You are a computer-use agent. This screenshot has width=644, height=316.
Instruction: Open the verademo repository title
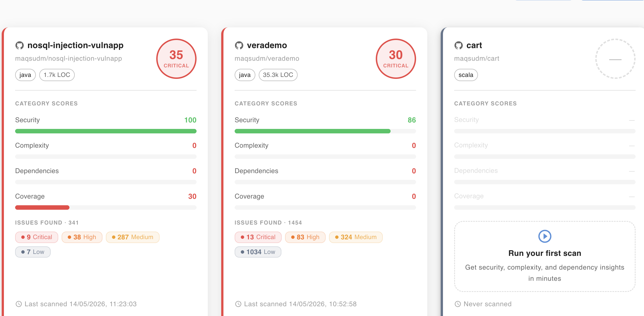click(267, 45)
